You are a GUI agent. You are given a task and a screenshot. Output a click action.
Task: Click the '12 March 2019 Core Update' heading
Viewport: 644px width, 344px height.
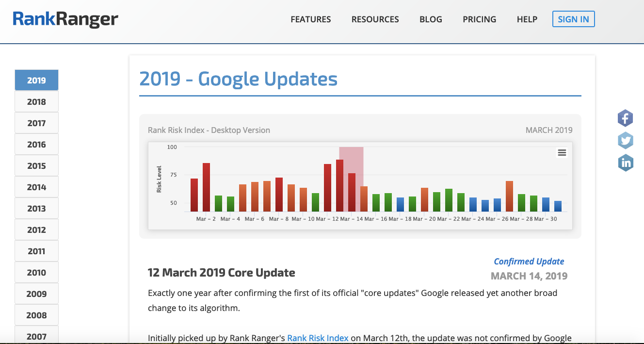coord(222,273)
